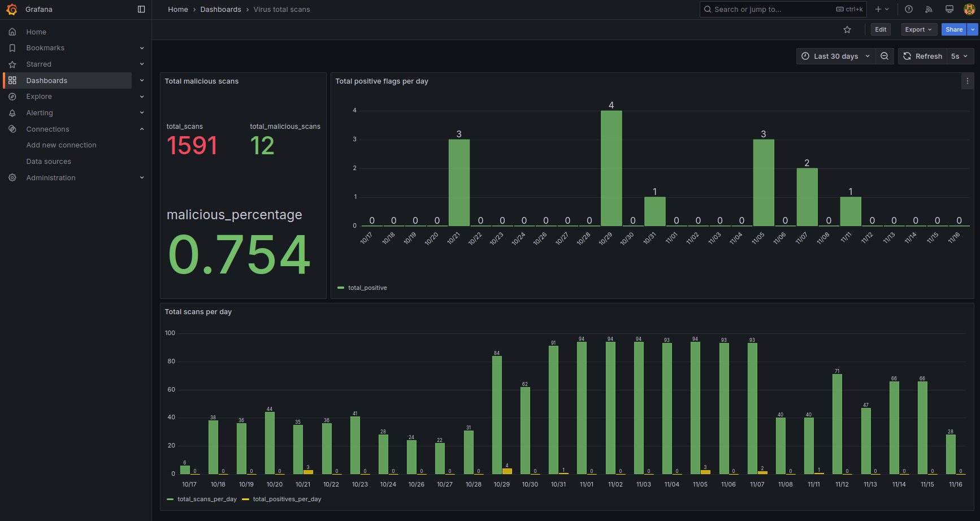This screenshot has height=521, width=980.
Task: Open the kebab menu on 'Total positive flags per day'
Action: pos(967,81)
